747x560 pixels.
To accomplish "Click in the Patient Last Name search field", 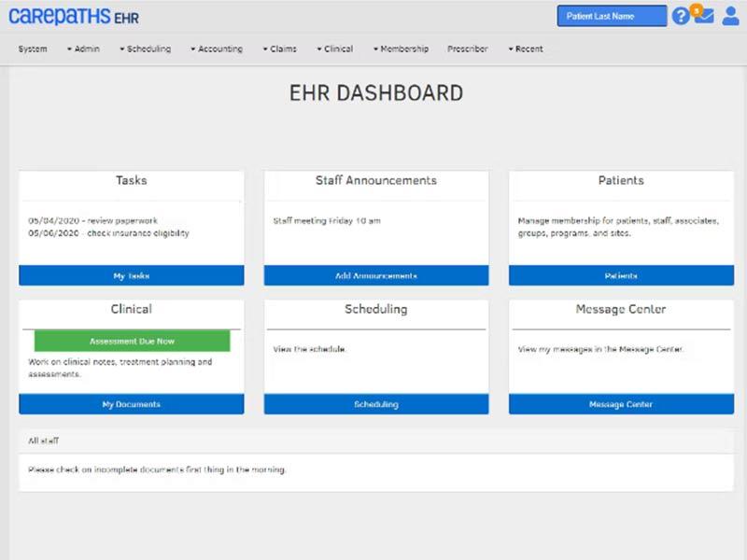I will [x=612, y=16].
